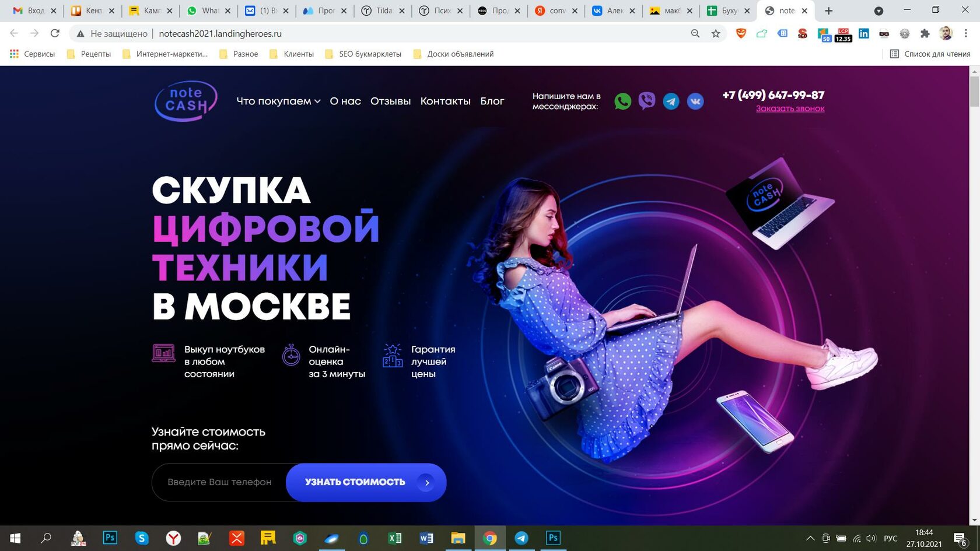
Task: Expand the 'Что покупаем' dropdown menu
Action: pos(278,101)
